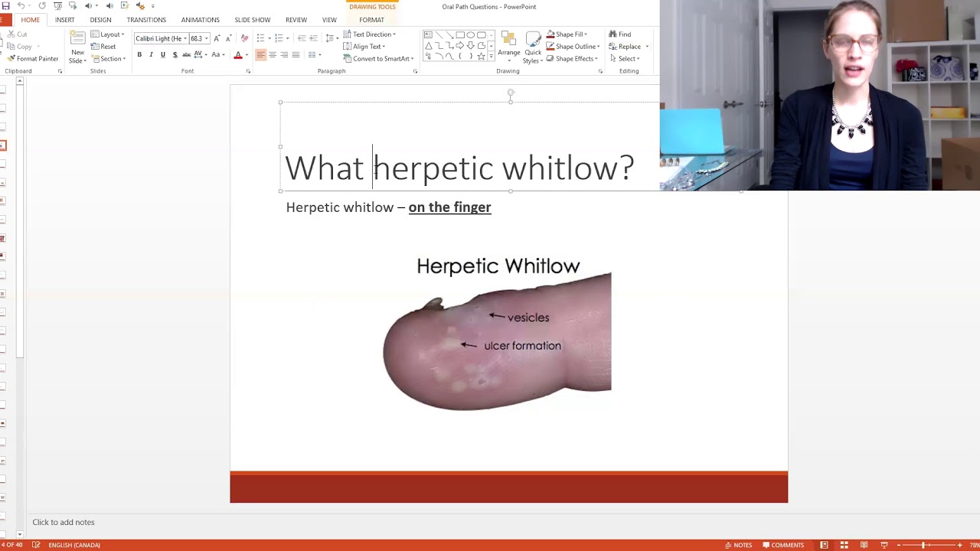This screenshot has height=551, width=980.
Task: Click Find in the Editing group
Action: [620, 34]
